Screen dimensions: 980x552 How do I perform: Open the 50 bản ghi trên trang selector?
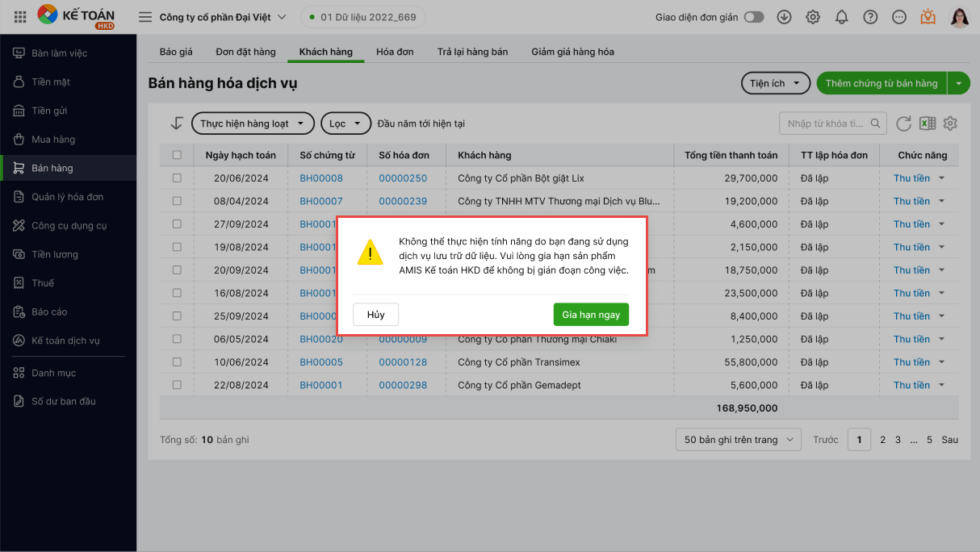coord(738,440)
